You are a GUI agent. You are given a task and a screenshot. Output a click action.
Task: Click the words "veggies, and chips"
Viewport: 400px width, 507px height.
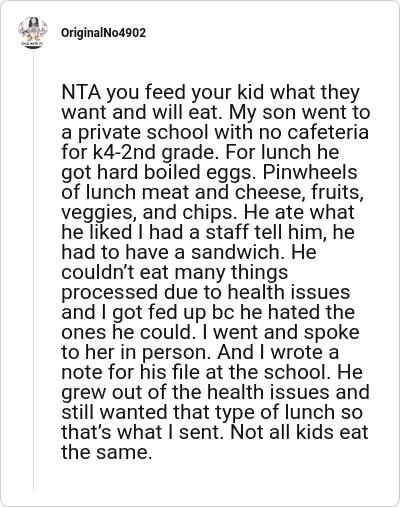[147, 212]
